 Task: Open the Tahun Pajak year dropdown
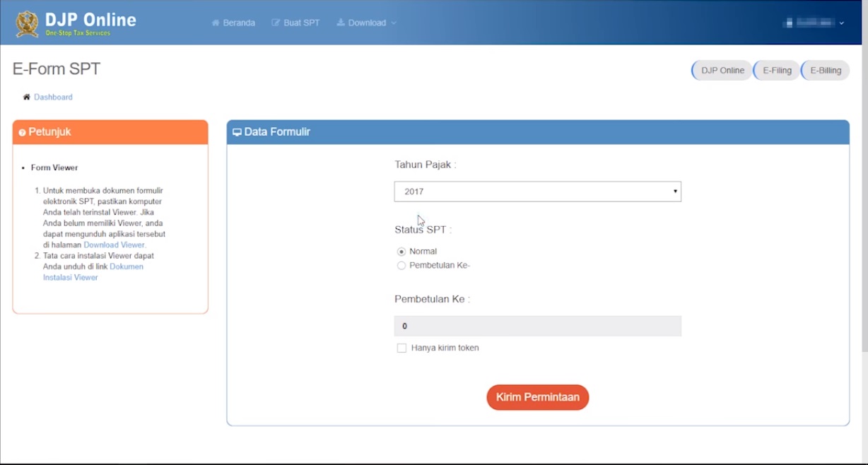coord(537,191)
